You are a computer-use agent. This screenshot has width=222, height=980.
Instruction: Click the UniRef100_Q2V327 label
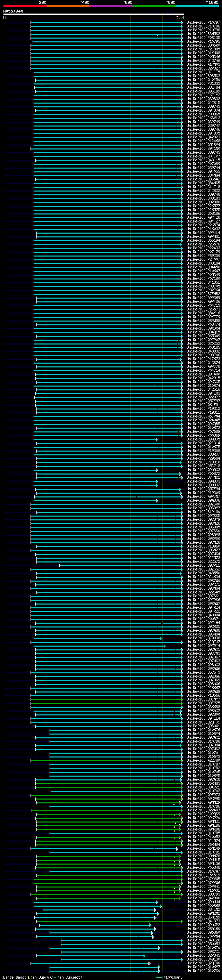(x=203, y=68)
